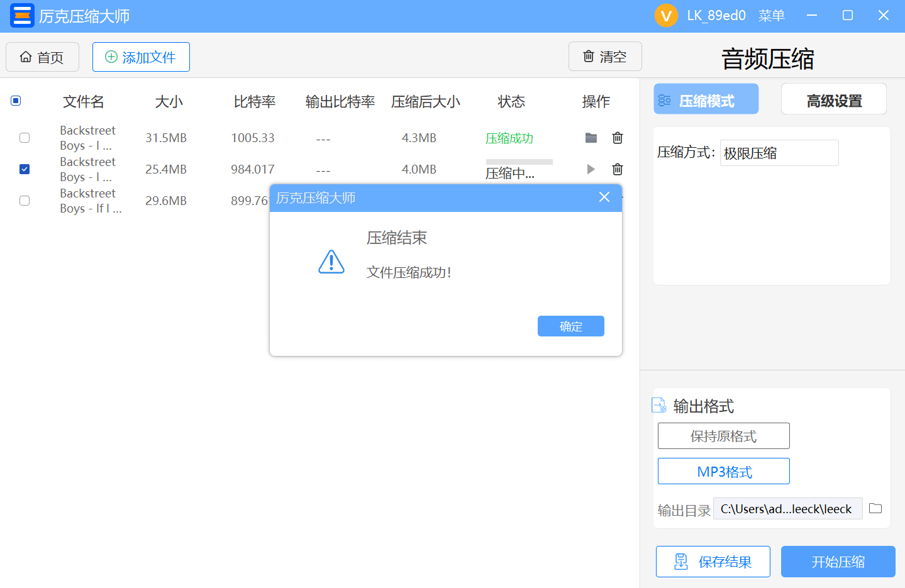Click the 文件名 column header
The image size is (905, 588).
point(84,101)
